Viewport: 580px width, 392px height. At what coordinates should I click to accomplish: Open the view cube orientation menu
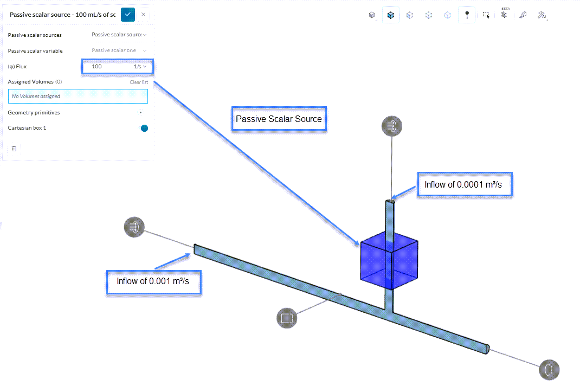tap(372, 15)
